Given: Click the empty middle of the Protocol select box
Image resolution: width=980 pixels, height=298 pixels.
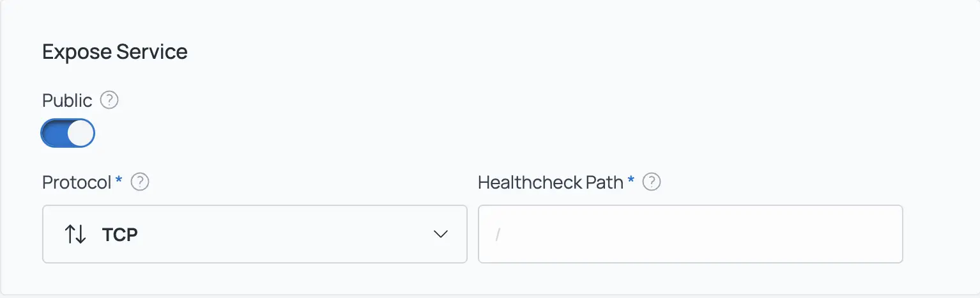Looking at the screenshot, I should pyautogui.click(x=281, y=234).
